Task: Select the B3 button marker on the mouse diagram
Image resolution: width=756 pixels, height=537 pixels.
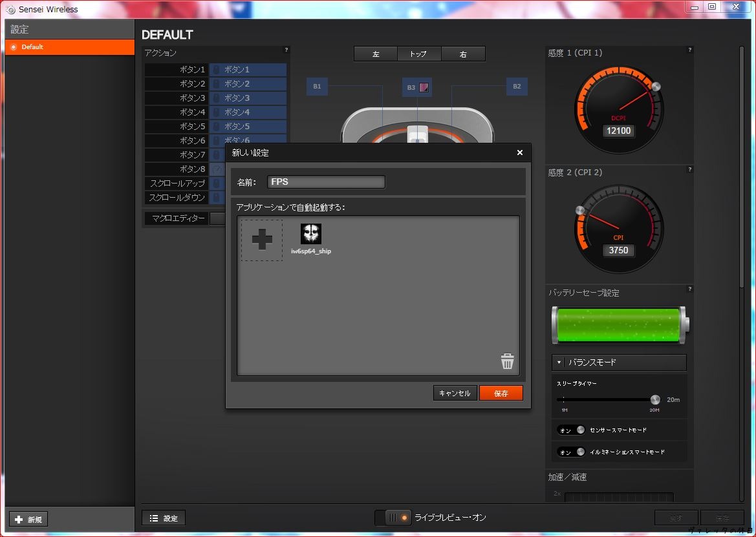Action: pyautogui.click(x=417, y=87)
